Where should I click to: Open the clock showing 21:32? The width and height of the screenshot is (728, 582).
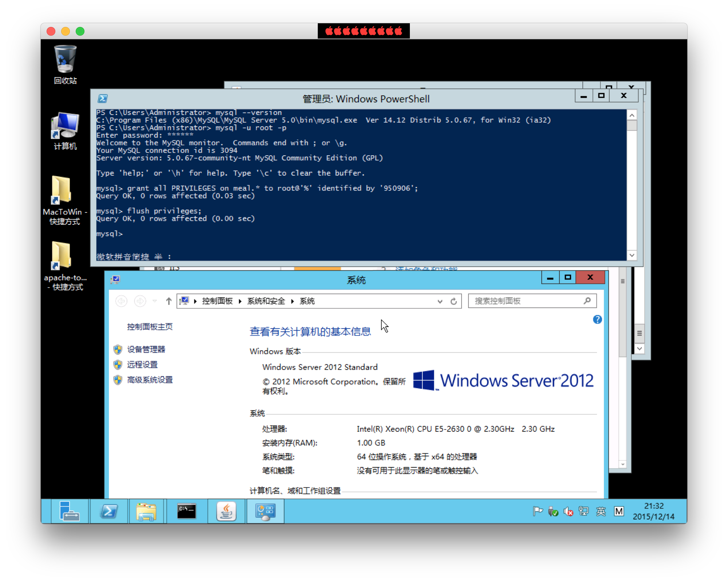coord(654,511)
